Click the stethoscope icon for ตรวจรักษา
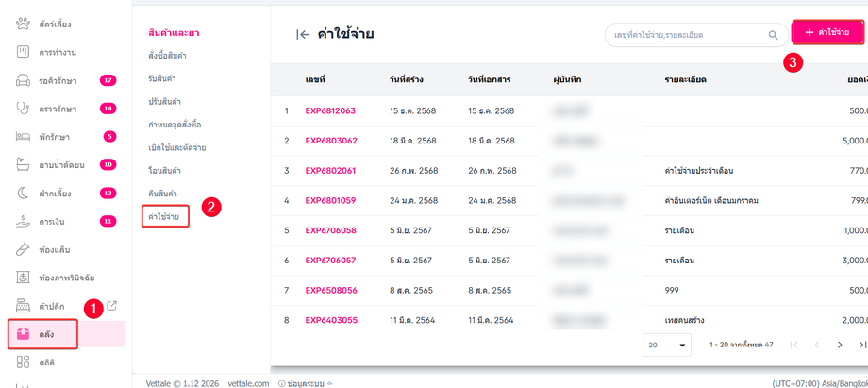868x388 pixels. click(23, 109)
